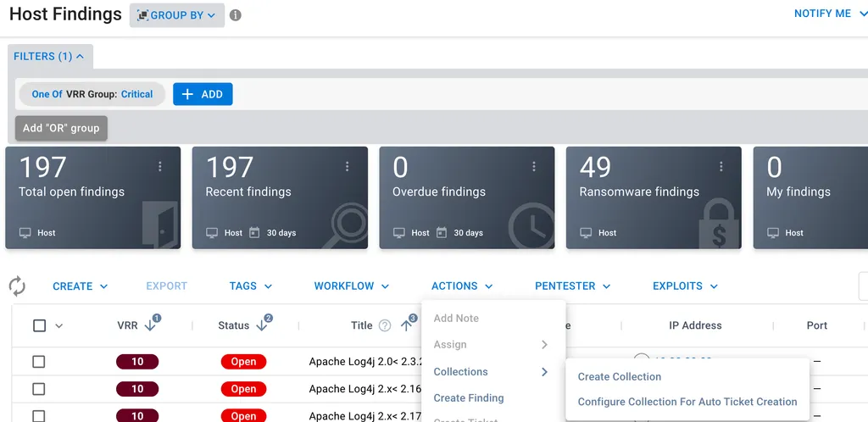Select checkbox for Apache Log4j 2.x< 2.16 row

click(39, 389)
